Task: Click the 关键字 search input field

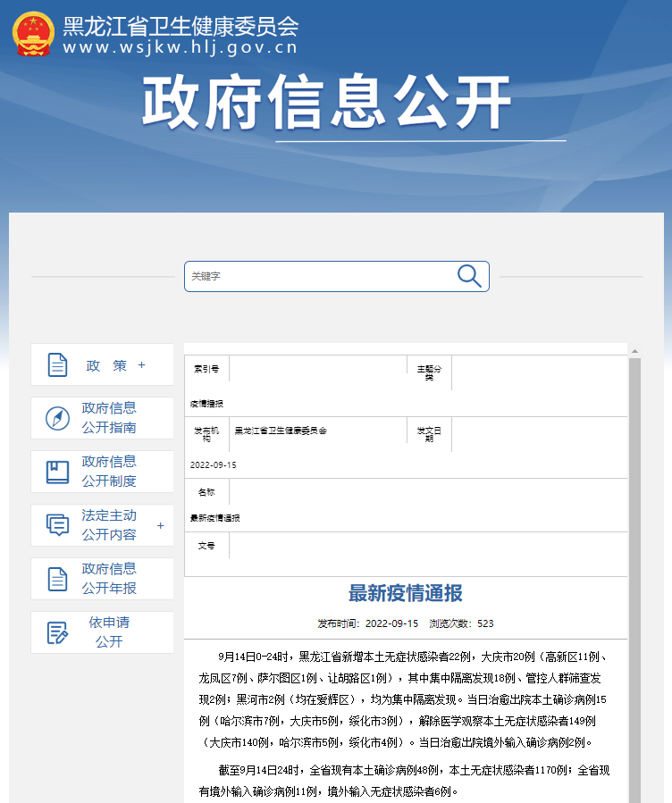Action: point(317,276)
